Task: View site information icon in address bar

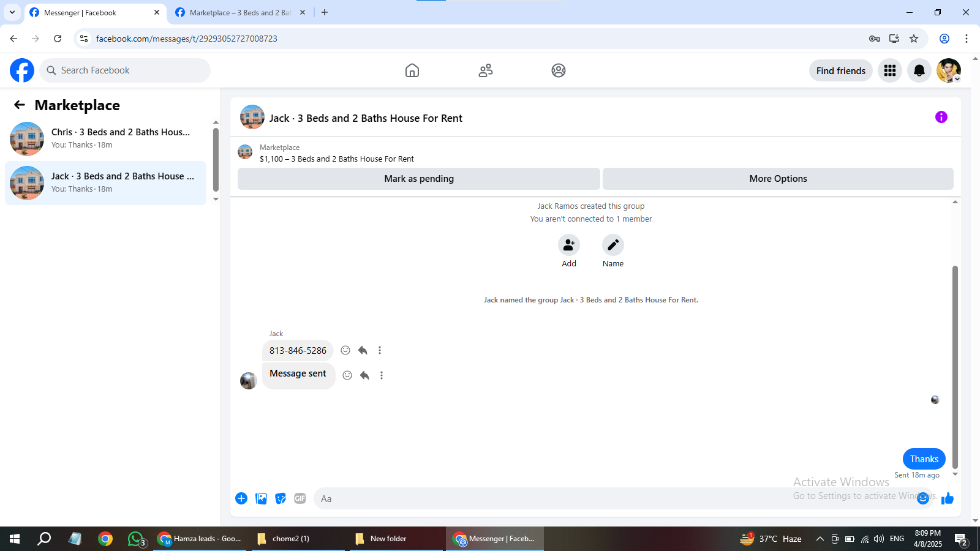Action: pos(84,39)
